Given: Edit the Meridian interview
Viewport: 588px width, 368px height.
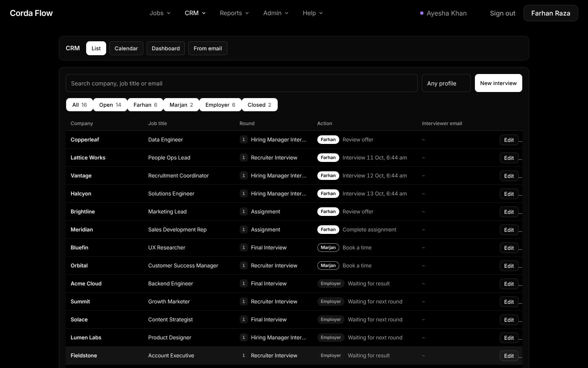Looking at the screenshot, I should pyautogui.click(x=509, y=230).
